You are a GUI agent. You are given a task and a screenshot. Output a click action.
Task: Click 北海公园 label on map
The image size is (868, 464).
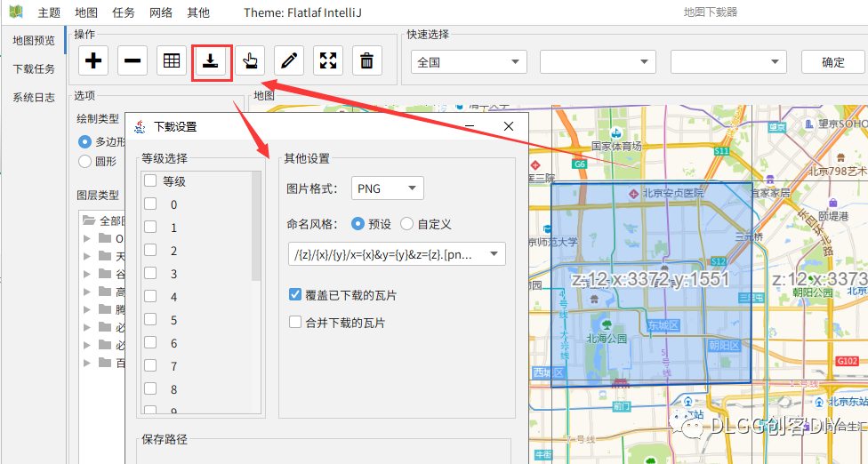click(x=607, y=339)
